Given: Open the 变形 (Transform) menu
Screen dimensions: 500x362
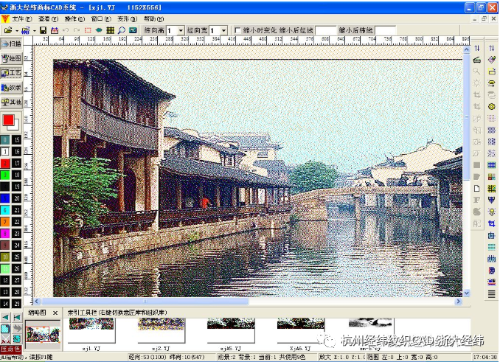Looking at the screenshot, I should tap(127, 19).
